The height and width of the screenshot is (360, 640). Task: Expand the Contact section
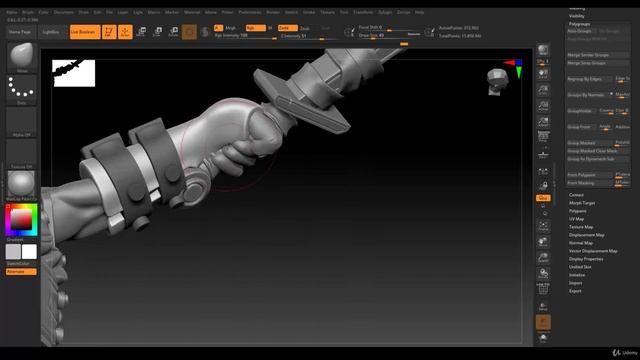click(x=576, y=195)
